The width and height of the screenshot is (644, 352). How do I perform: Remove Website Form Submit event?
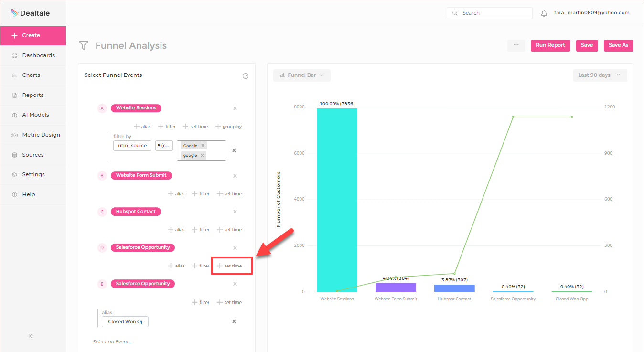(x=235, y=176)
